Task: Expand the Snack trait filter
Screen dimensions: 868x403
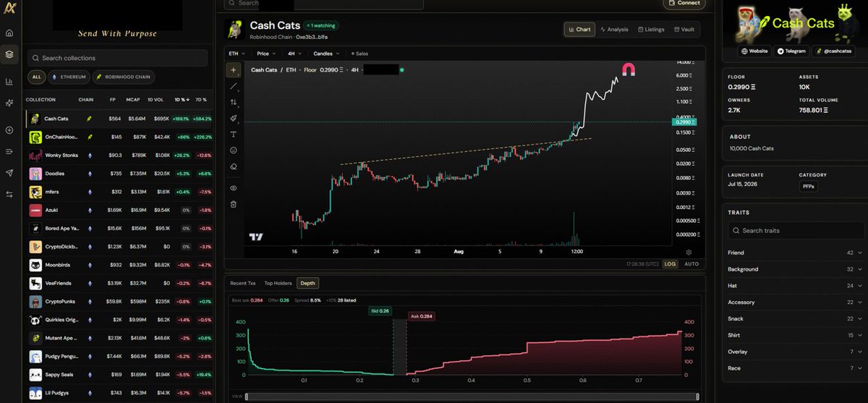Action: tap(795, 318)
